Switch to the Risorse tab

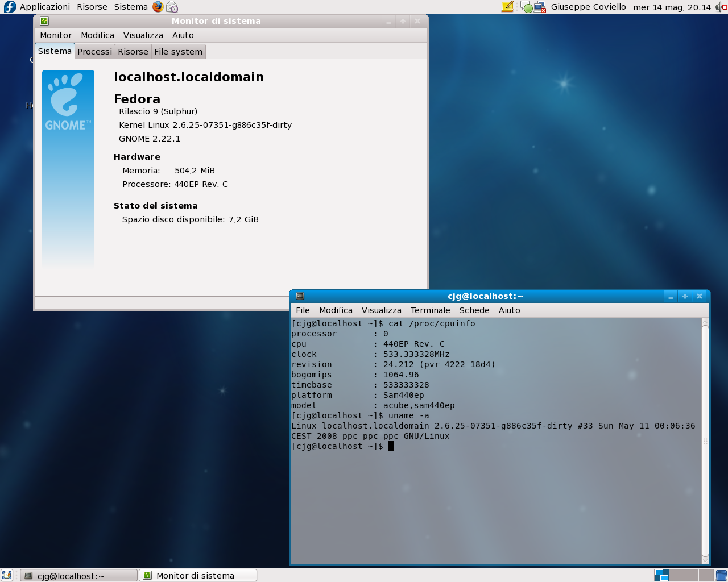(133, 52)
